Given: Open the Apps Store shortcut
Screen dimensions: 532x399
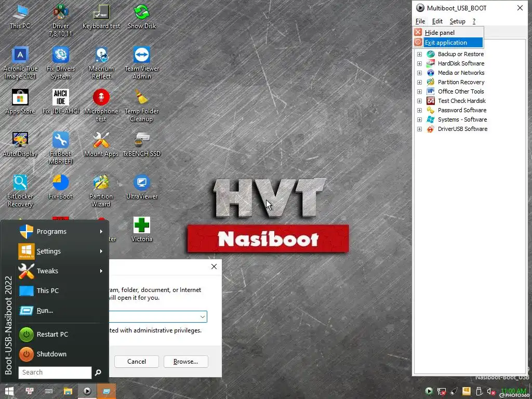Looking at the screenshot, I should click(20, 102).
